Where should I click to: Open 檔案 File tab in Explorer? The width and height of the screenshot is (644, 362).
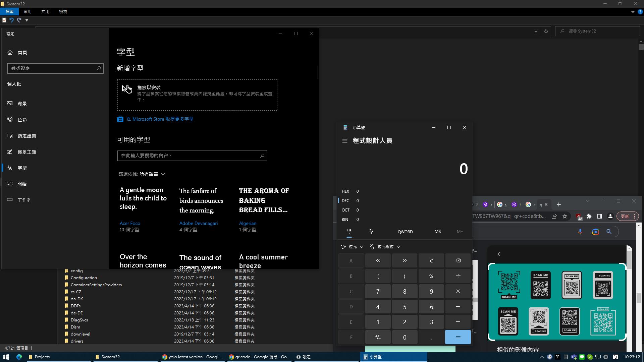[9, 11]
